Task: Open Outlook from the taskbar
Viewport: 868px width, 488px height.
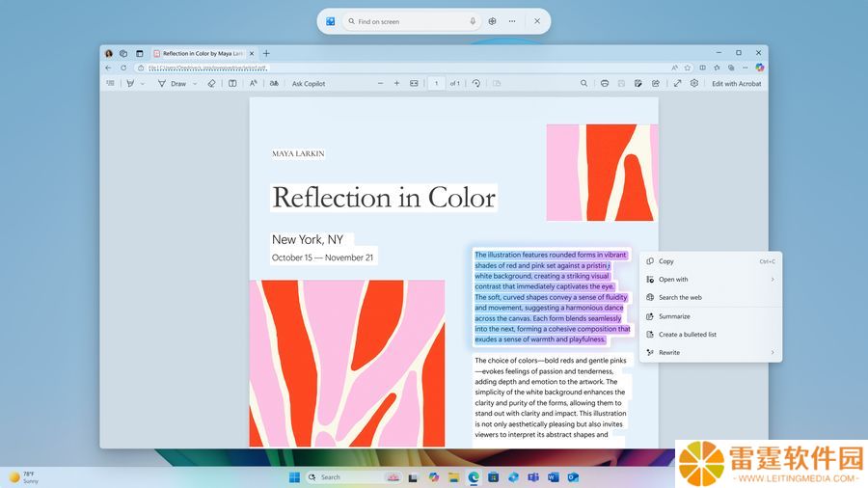Action: click(x=573, y=477)
